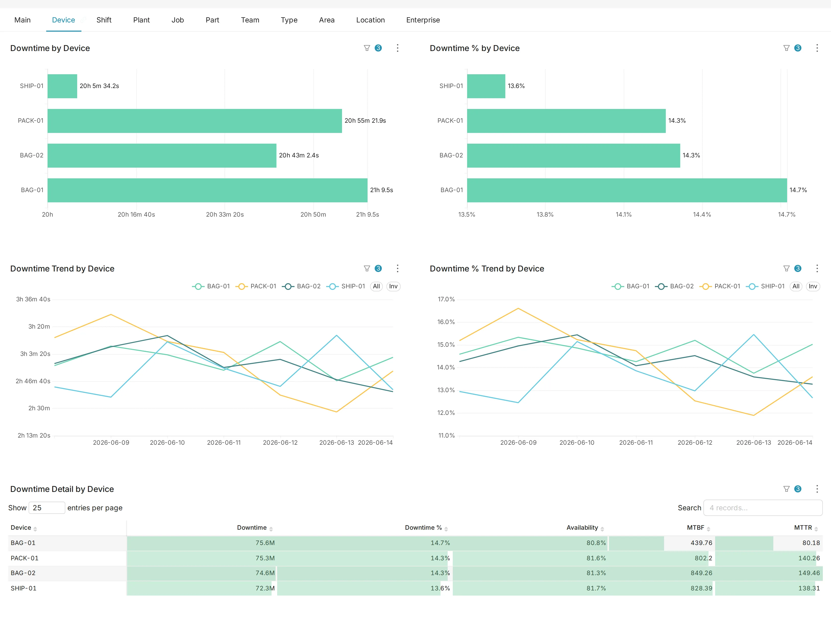The height and width of the screenshot is (644, 831).
Task: Click filter icon on Downtime Detail by Device
Action: (787, 489)
